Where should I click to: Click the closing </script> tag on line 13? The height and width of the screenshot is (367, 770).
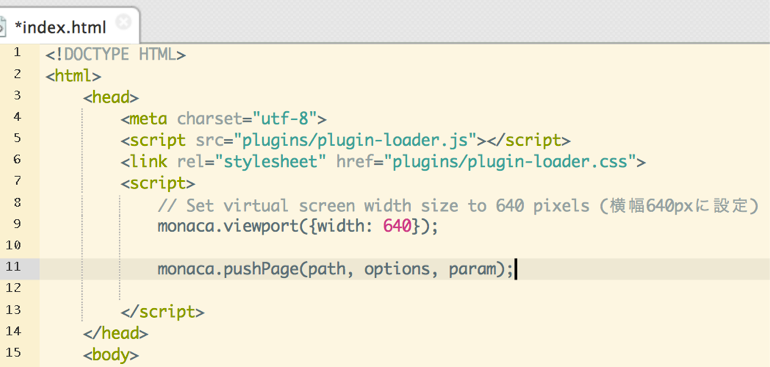coord(163,312)
